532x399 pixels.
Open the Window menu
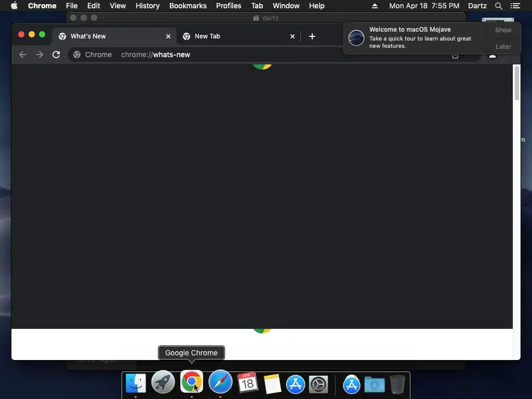coord(286,6)
